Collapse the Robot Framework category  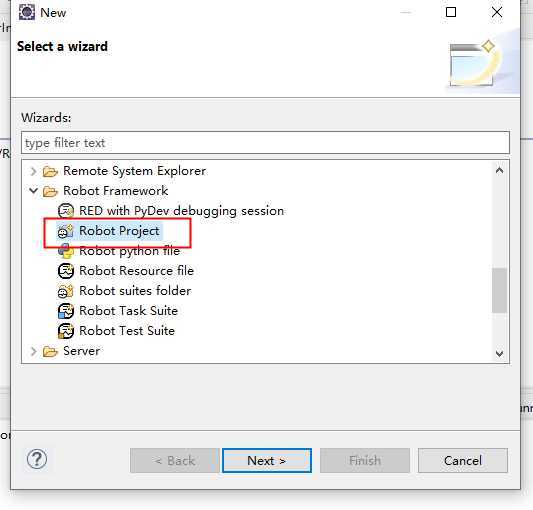click(33, 191)
